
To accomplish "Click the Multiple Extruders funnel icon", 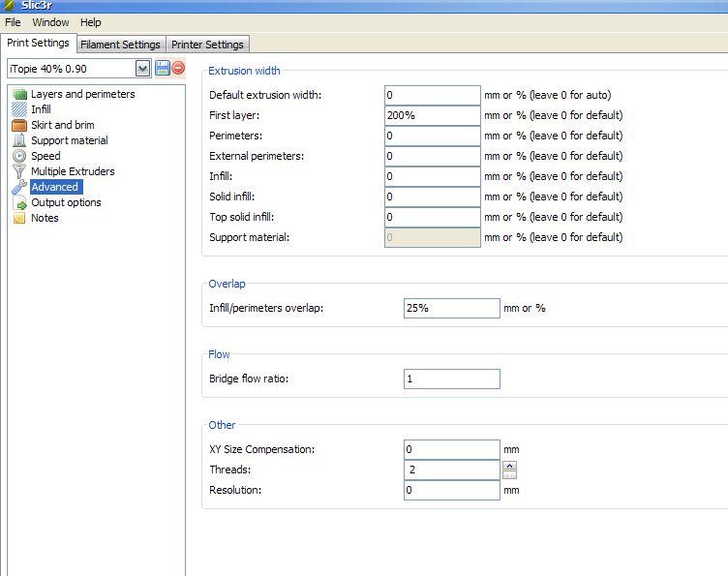I will coord(19,171).
